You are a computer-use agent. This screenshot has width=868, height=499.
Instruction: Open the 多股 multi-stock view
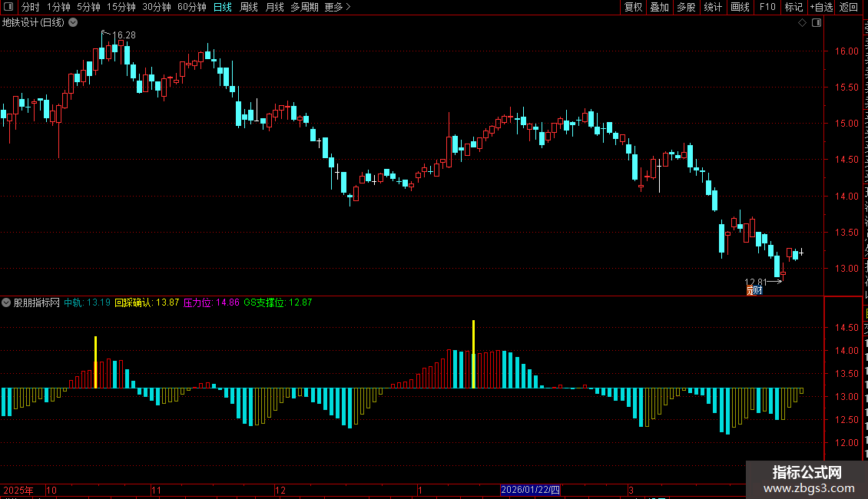687,7
